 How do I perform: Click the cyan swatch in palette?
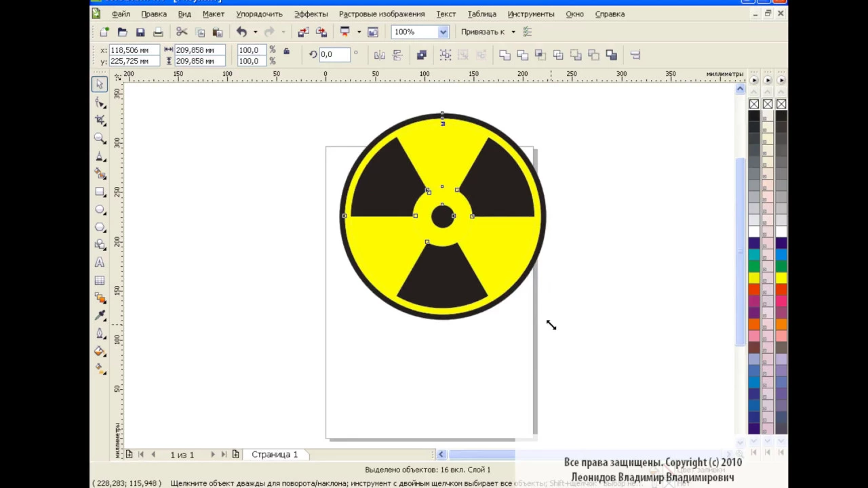[x=754, y=255]
